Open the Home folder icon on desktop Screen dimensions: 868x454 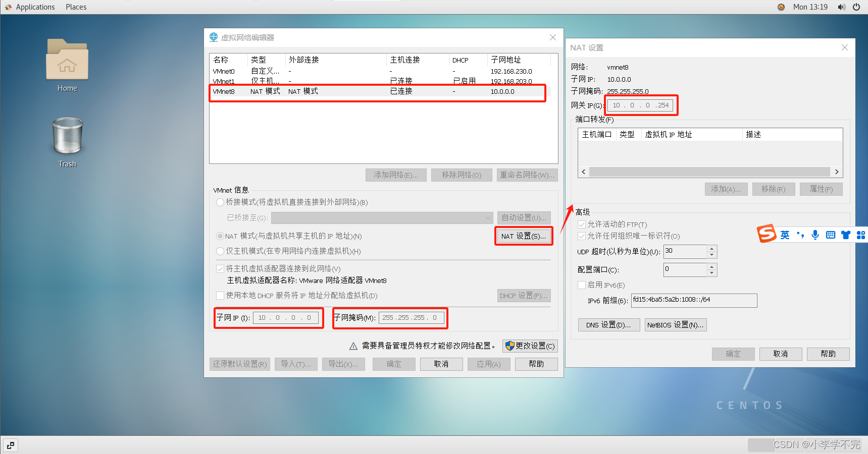(x=67, y=60)
